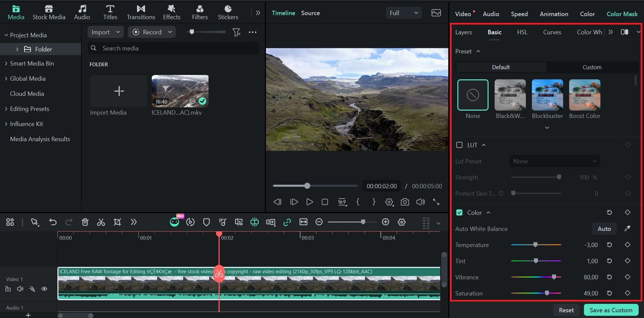
Task: Mute the Video 1 track audio
Action: (x=20, y=289)
